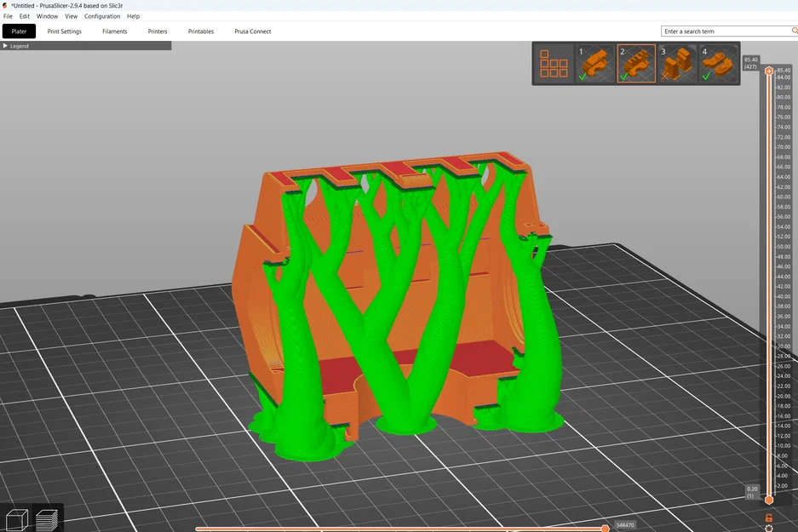The image size is (798, 532).
Task: Click the 80.00 mark on layer ruler
Action: (x=784, y=97)
